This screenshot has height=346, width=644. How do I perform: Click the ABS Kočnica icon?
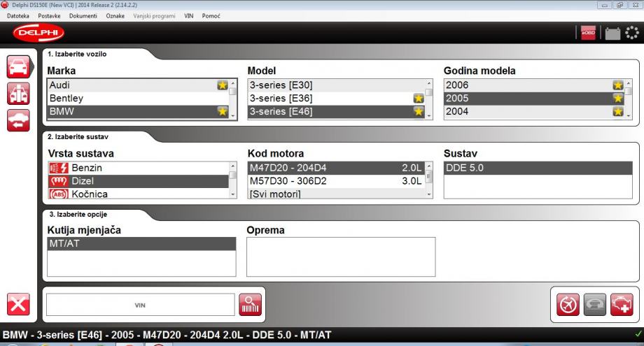pos(58,194)
